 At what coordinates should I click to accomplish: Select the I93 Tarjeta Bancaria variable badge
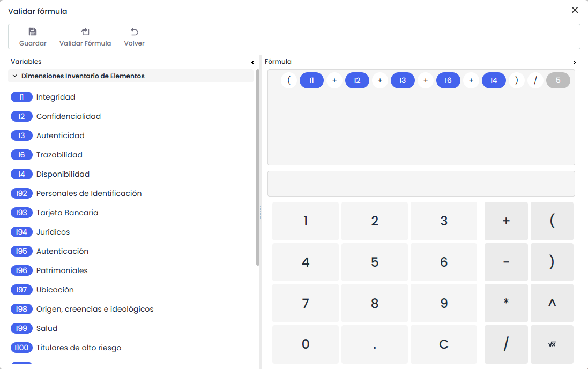pos(21,213)
